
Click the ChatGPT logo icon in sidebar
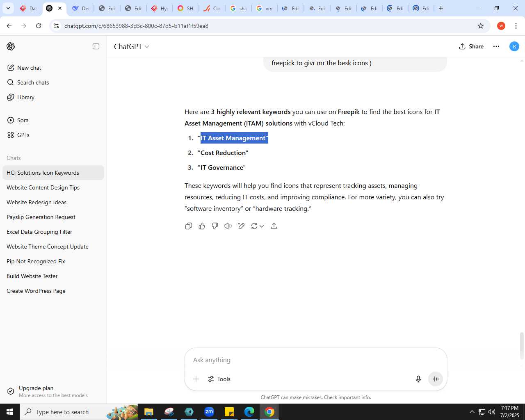11,46
